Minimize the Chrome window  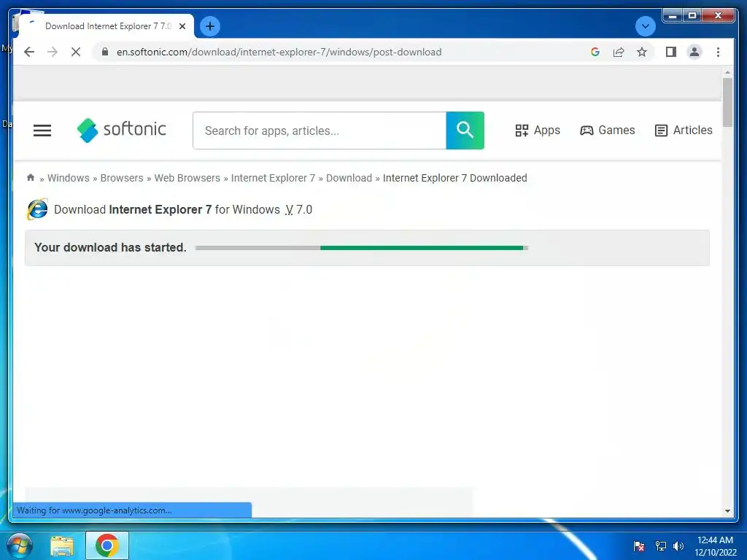673,16
